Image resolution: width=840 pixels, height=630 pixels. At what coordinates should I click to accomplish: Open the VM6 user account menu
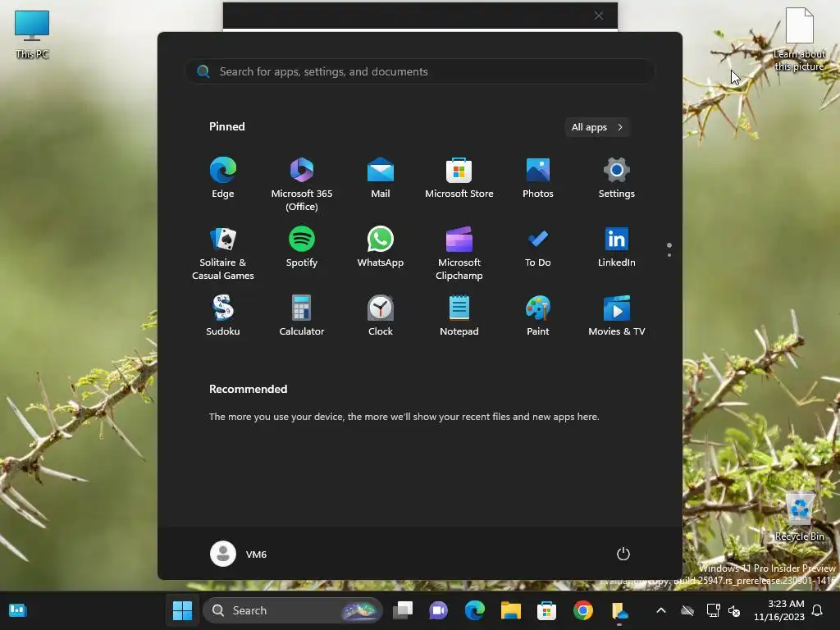pos(239,554)
